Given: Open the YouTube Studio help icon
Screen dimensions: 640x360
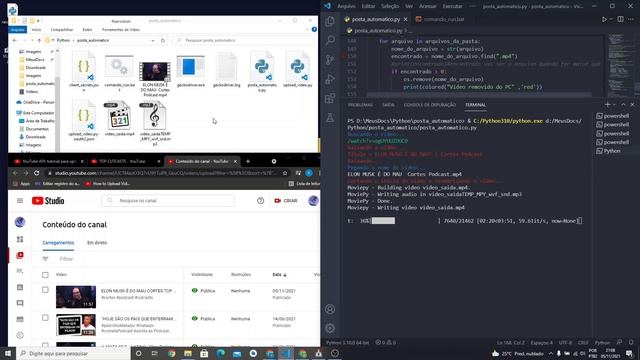Looking at the screenshot, I should point(260,200).
